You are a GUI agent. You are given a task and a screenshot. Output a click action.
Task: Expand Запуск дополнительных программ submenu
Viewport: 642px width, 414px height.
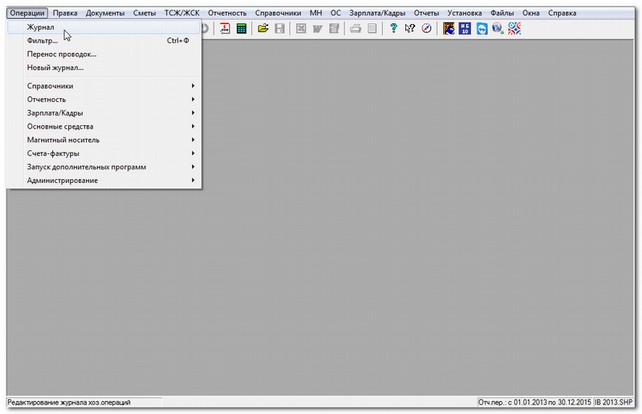[104, 167]
